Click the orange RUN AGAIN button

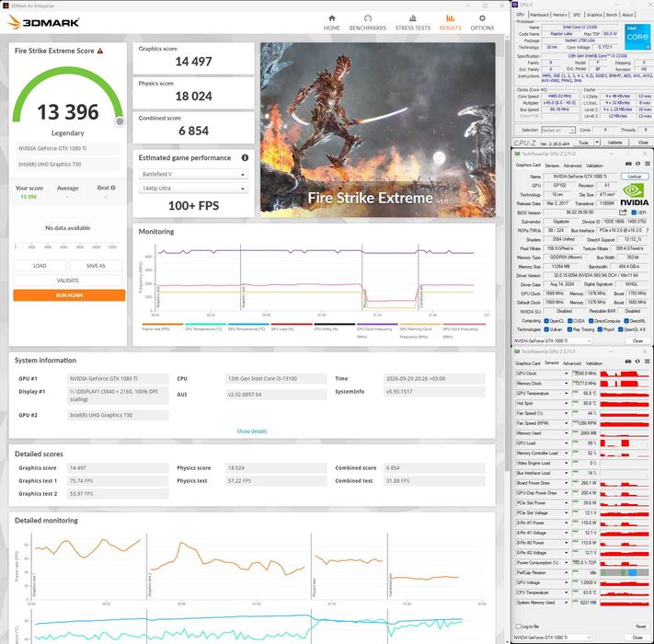pos(69,295)
